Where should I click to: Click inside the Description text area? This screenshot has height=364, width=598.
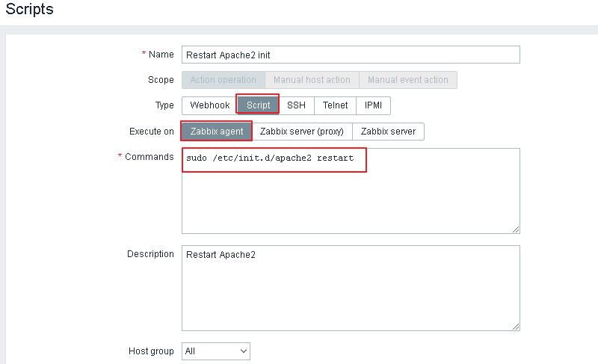point(351,289)
